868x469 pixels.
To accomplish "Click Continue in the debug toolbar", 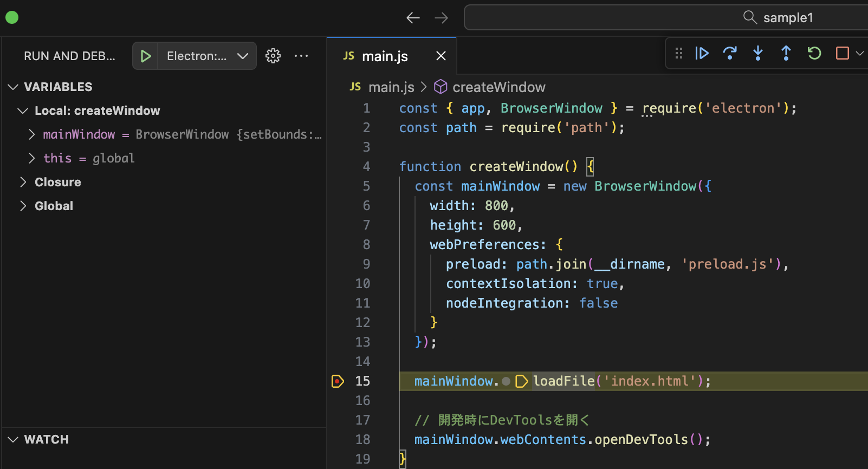I will 702,53.
